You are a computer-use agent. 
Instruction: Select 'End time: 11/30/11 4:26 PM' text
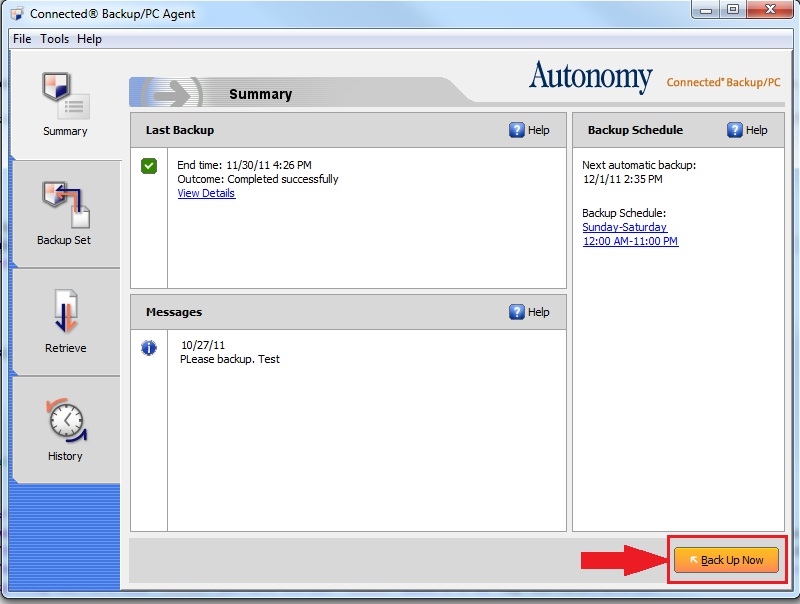(x=244, y=165)
